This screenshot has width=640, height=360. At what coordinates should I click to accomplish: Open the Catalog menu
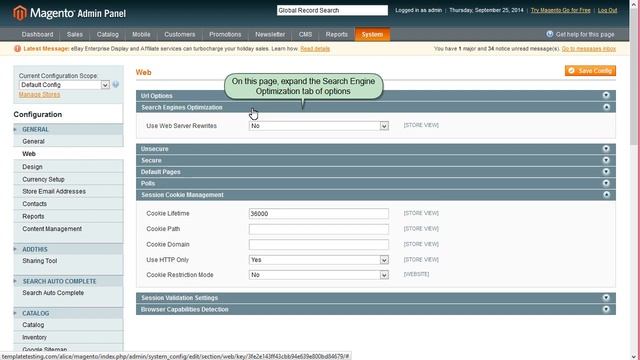(108, 34)
